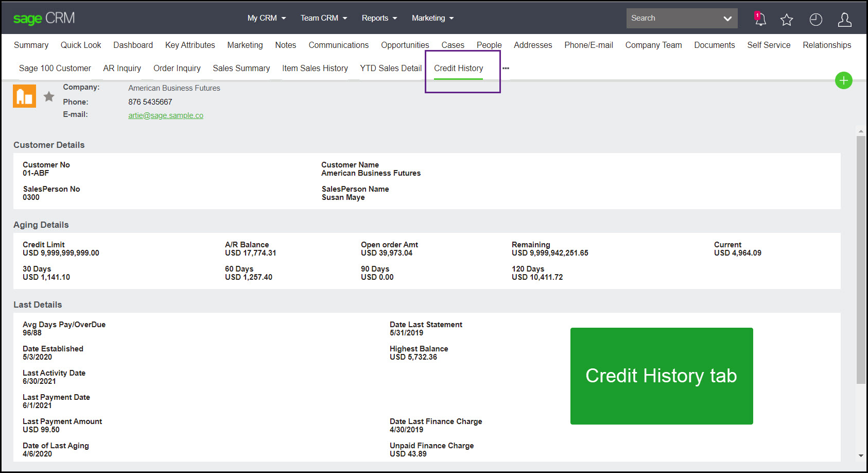Viewport: 868px width, 473px height.
Task: Open the Marketing dropdown in the top bar
Action: tap(432, 18)
